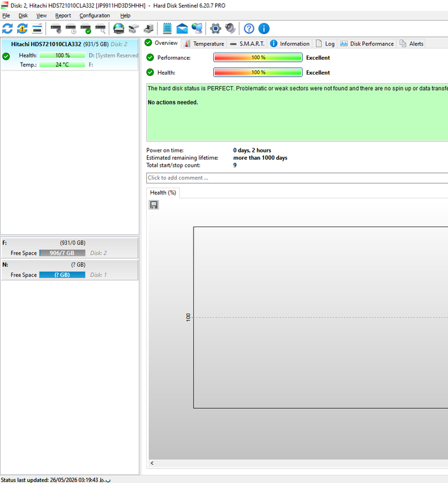Image resolution: width=448 pixels, height=483 pixels.
Task: Click green check icon next to Health label
Action: (150, 72)
